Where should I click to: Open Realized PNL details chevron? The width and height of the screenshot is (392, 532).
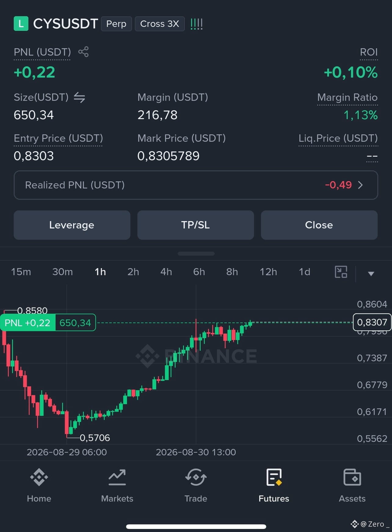(x=360, y=185)
